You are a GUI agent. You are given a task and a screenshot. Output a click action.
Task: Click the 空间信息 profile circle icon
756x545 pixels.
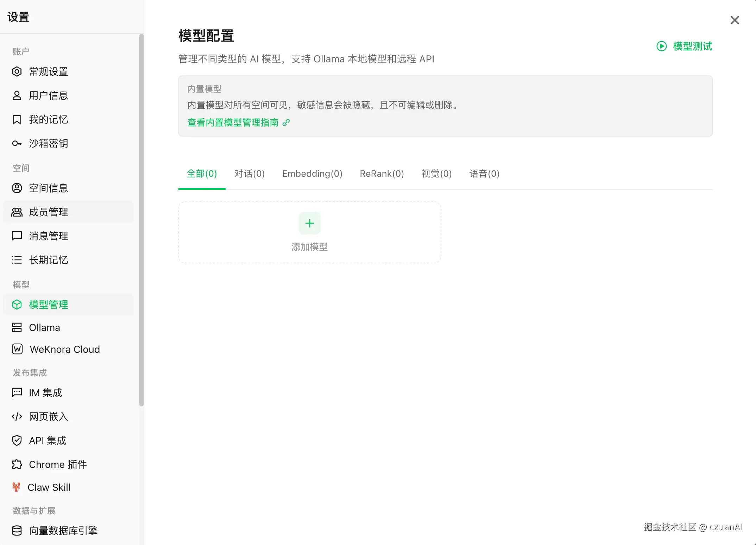pyautogui.click(x=17, y=188)
